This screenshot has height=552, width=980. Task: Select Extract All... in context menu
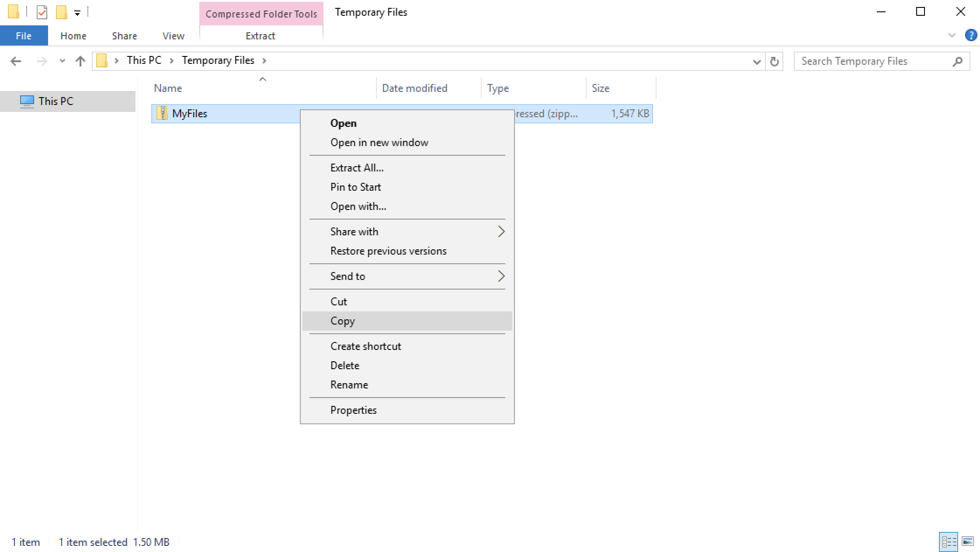[x=357, y=168]
